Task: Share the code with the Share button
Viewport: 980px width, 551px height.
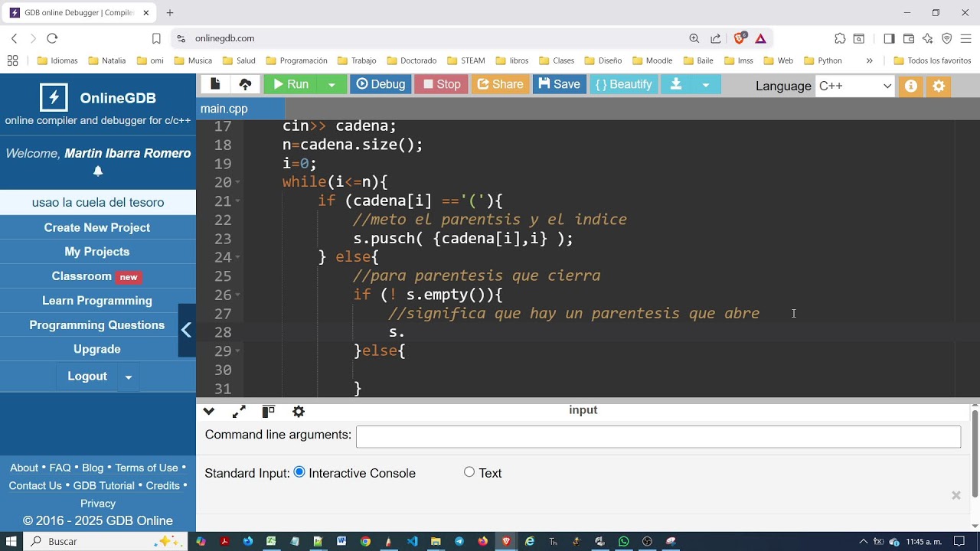Action: (x=500, y=84)
